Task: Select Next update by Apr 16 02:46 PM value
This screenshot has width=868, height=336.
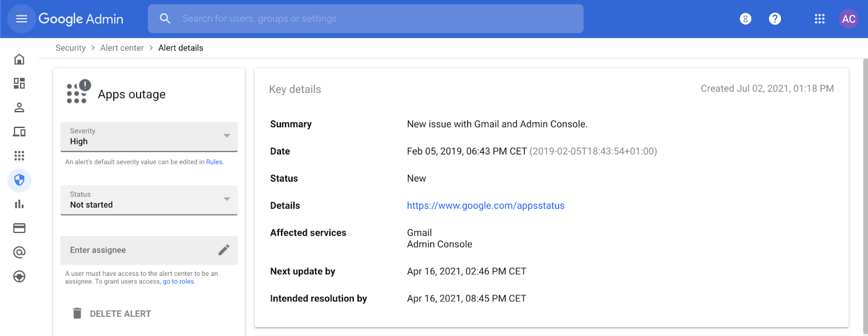Action: click(x=467, y=271)
